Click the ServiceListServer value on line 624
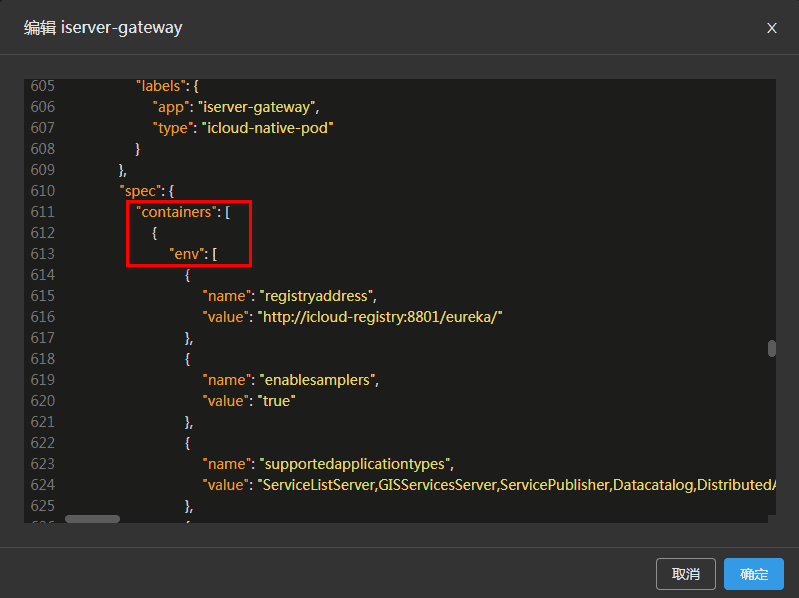This screenshot has width=799, height=598. pyautogui.click(x=517, y=485)
